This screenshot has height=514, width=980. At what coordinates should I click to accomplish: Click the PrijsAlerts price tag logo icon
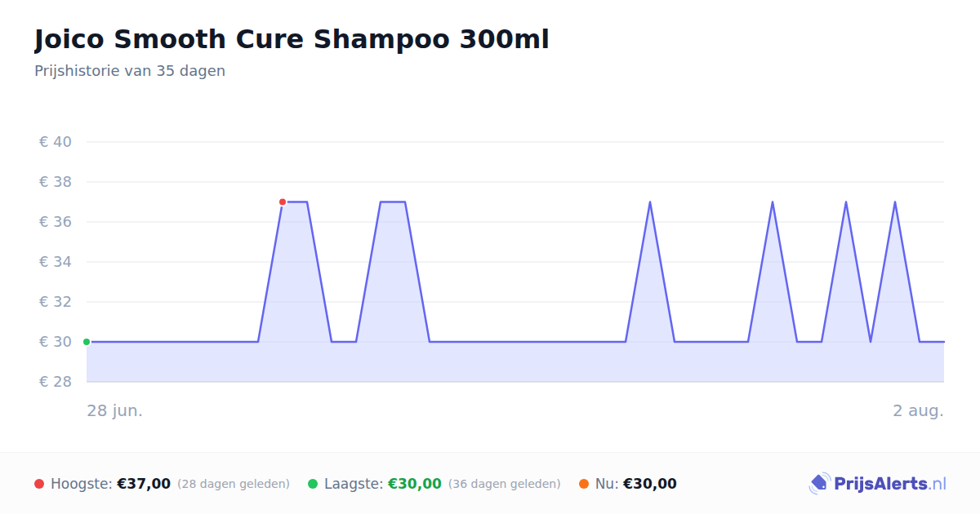pyautogui.click(x=819, y=484)
